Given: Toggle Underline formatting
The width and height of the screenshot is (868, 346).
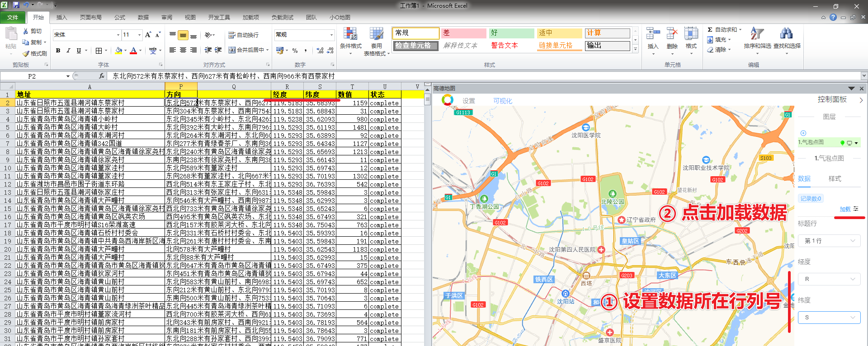Looking at the screenshot, I should 79,51.
